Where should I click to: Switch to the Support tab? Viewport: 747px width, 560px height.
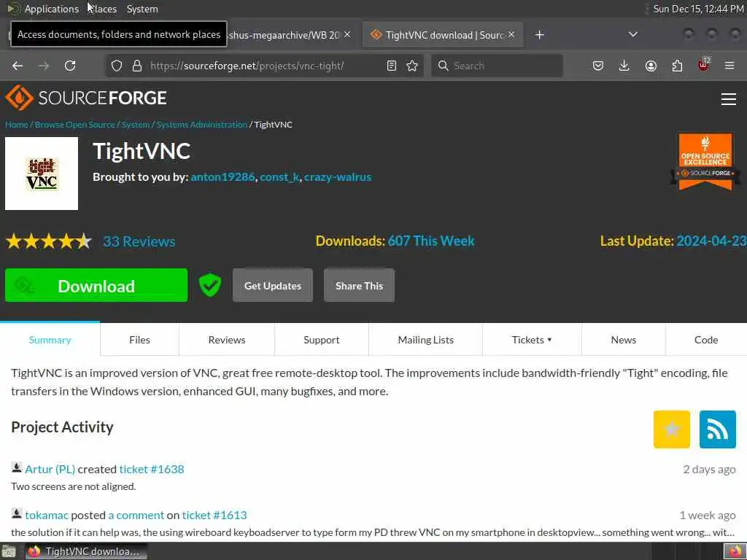click(x=322, y=340)
